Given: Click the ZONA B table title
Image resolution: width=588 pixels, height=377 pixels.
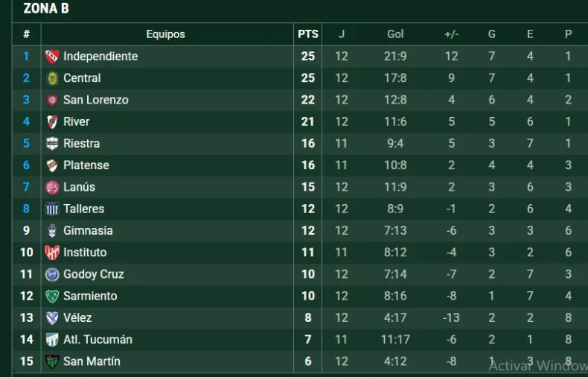Looking at the screenshot, I should point(46,9).
